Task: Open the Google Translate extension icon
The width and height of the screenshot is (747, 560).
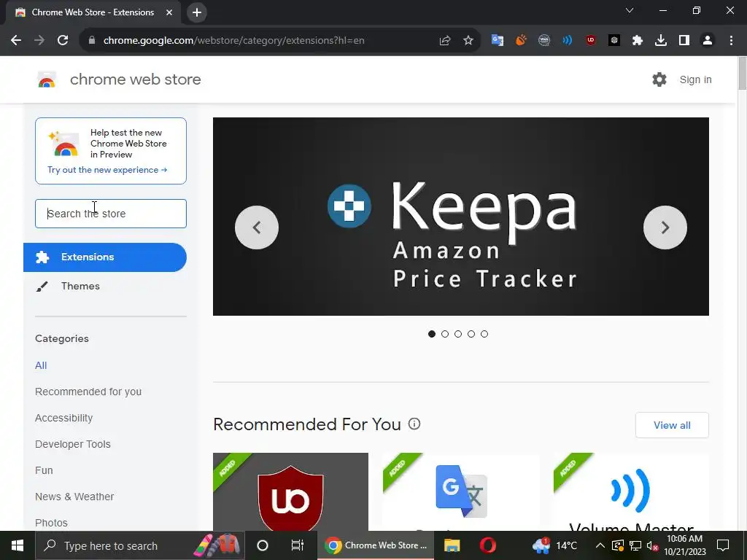Action: coord(498,41)
